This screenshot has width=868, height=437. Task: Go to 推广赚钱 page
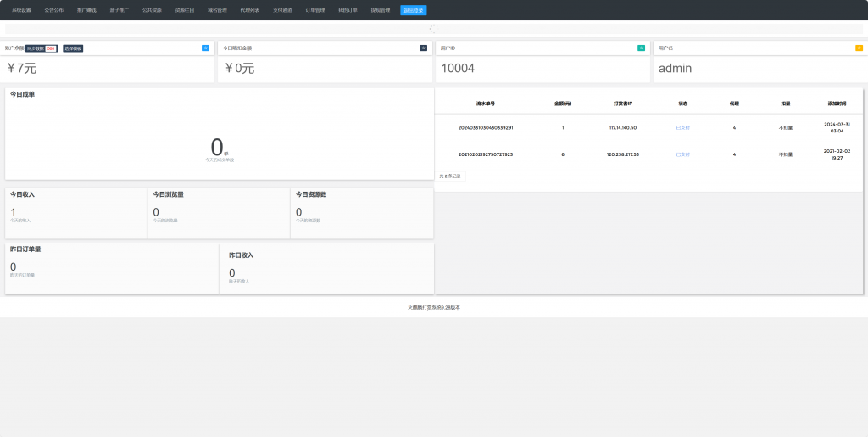[x=86, y=10]
